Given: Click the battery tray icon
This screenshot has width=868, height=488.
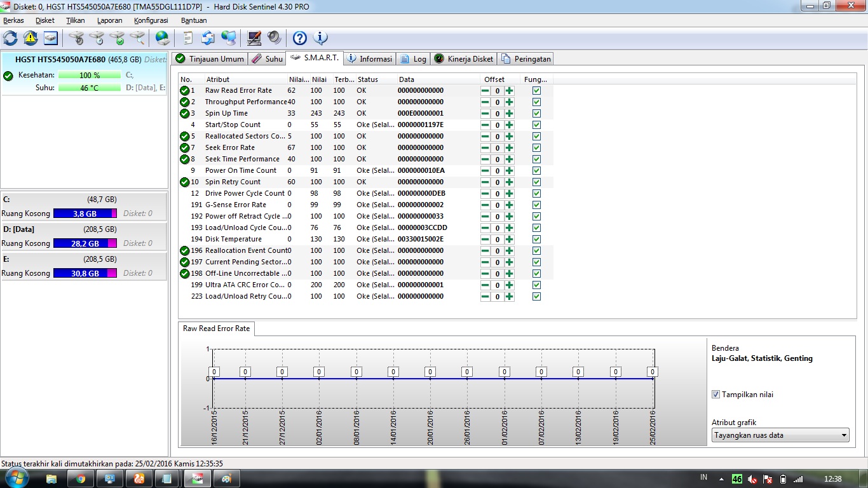Looking at the screenshot, I should pos(783,478).
